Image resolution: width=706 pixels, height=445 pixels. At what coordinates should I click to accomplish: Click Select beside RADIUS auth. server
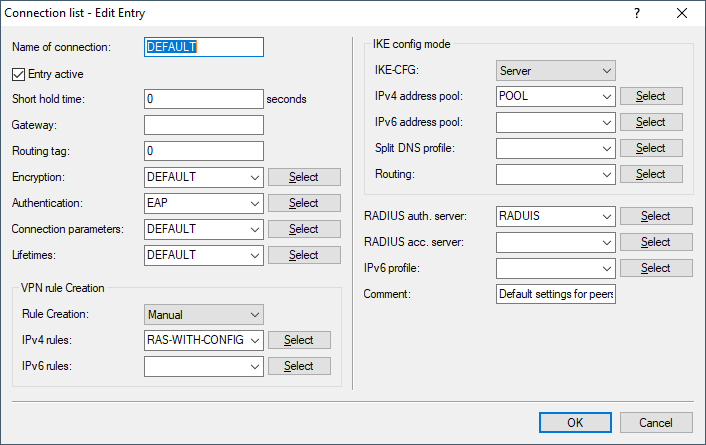tap(655, 216)
